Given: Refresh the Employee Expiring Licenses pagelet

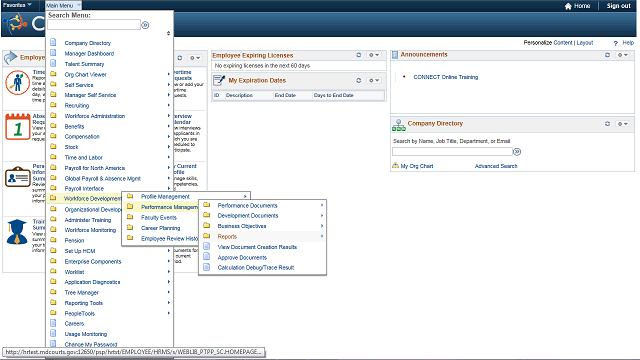Looking at the screenshot, I should (358, 55).
